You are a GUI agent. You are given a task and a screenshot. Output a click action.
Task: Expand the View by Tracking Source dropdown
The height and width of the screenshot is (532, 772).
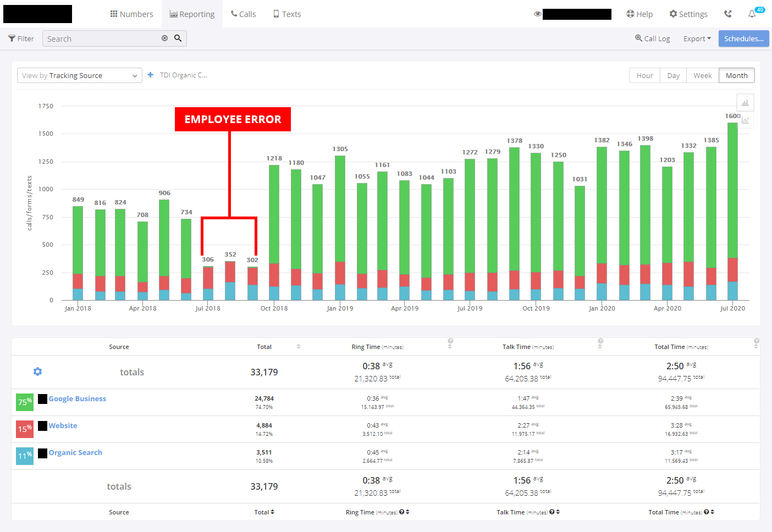(79, 76)
